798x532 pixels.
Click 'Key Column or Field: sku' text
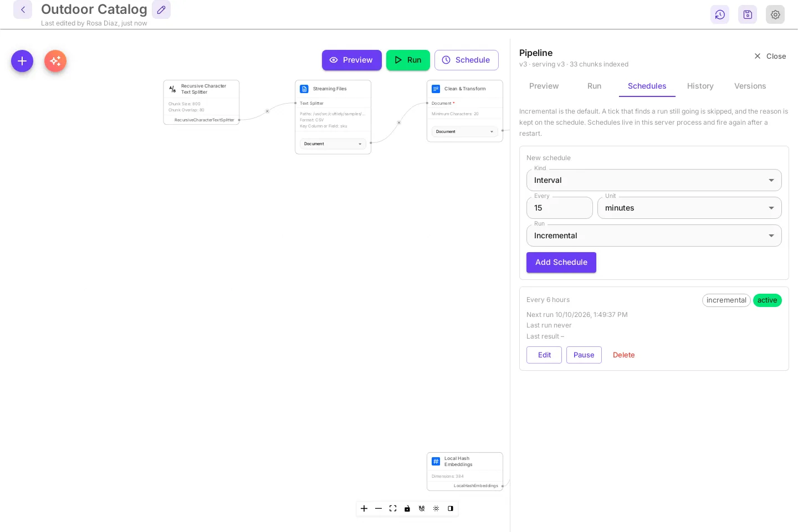click(324, 126)
